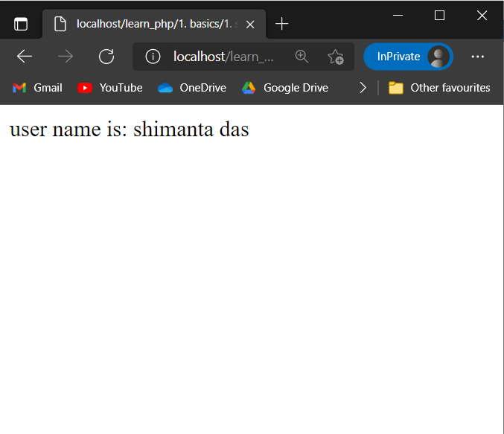The image size is (504, 434).
Task: Click the 'user name is: shimanta das' text
Action: pyautogui.click(x=129, y=130)
